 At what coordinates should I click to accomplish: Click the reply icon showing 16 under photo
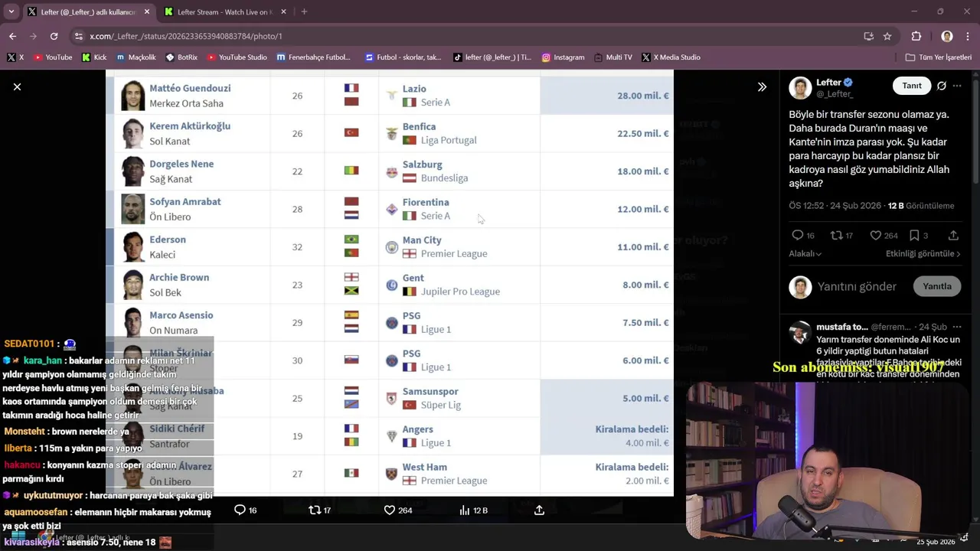click(x=240, y=510)
